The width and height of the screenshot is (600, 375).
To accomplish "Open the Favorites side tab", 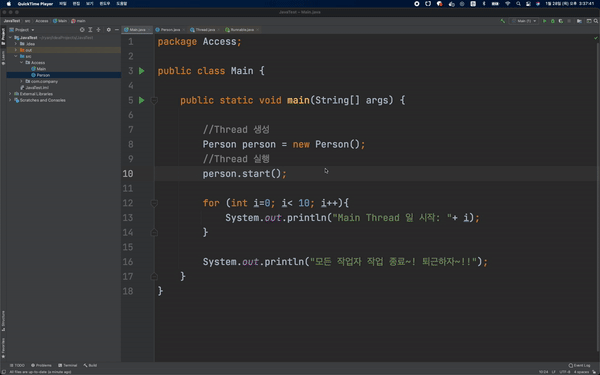I will coord(3,347).
